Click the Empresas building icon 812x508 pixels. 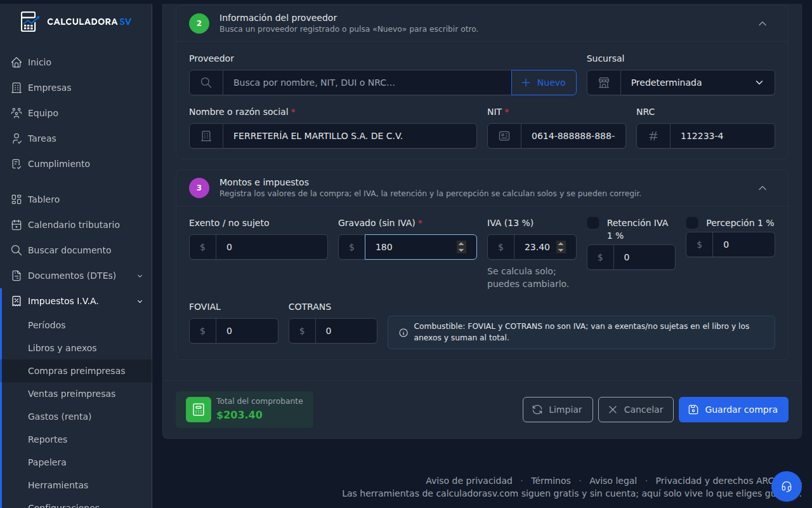(16, 88)
